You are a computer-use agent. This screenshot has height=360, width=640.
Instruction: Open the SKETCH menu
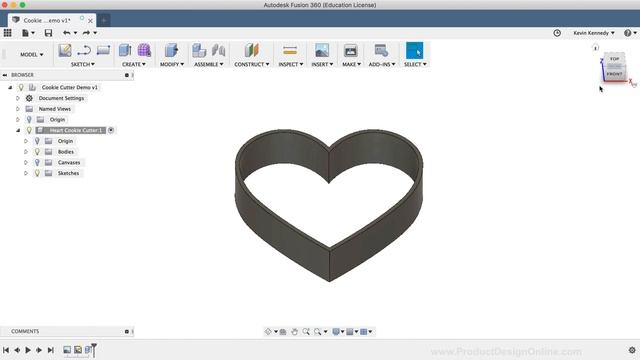click(82, 64)
